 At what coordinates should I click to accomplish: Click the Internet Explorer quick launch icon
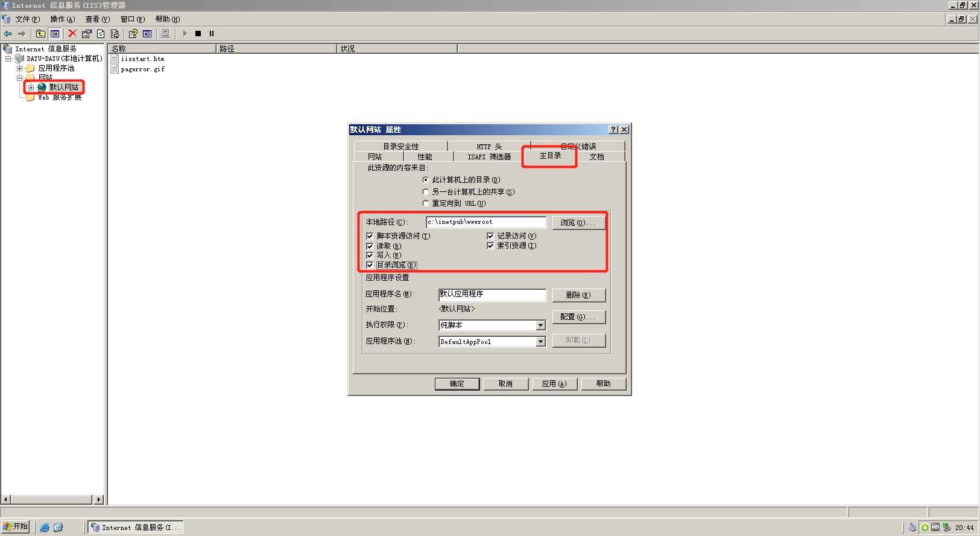coord(45,527)
